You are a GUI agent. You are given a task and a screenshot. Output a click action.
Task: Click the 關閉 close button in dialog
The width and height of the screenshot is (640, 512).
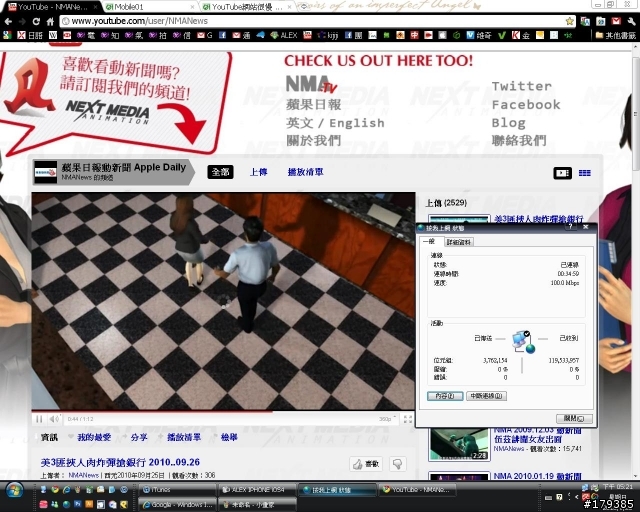[x=574, y=419]
